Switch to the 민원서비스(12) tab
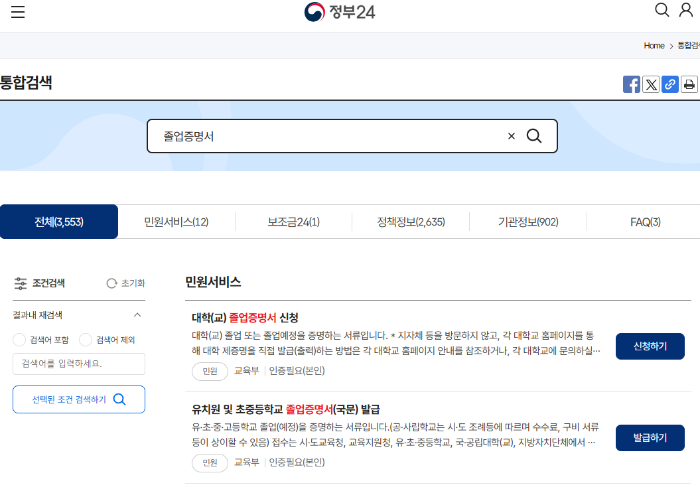This screenshot has height=487, width=700. click(x=176, y=222)
